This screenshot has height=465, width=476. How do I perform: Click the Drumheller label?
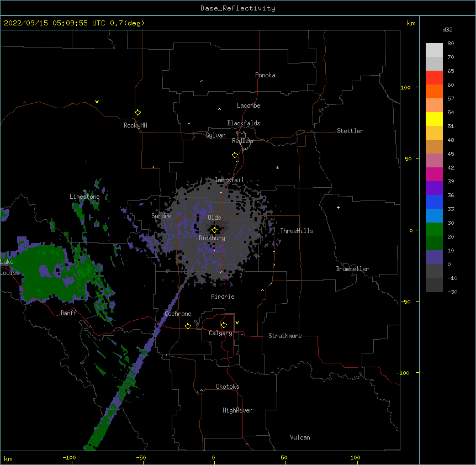352,269
